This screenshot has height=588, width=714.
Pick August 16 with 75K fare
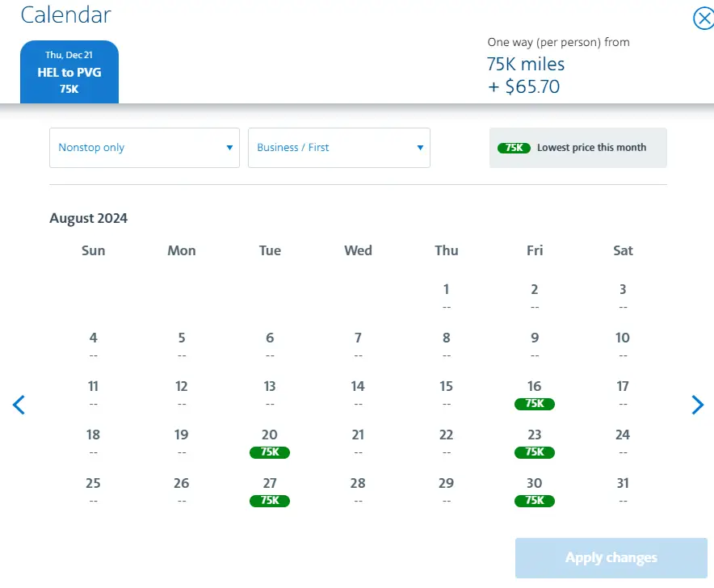click(535, 387)
